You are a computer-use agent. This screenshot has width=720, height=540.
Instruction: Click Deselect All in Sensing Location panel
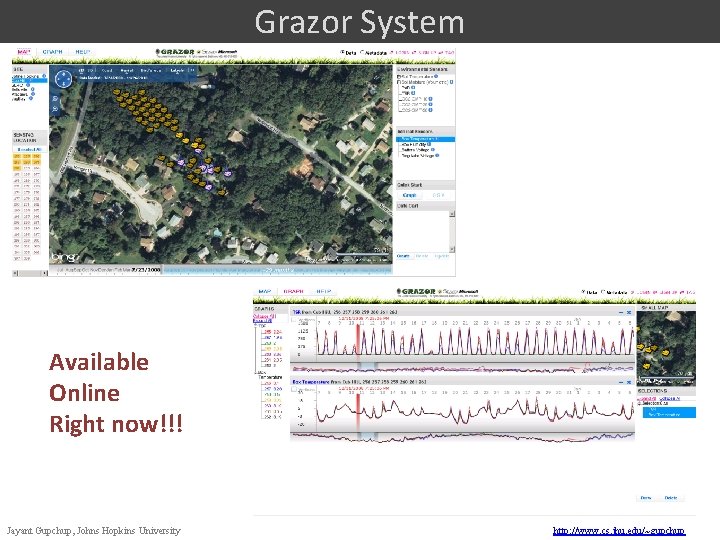click(x=29, y=149)
